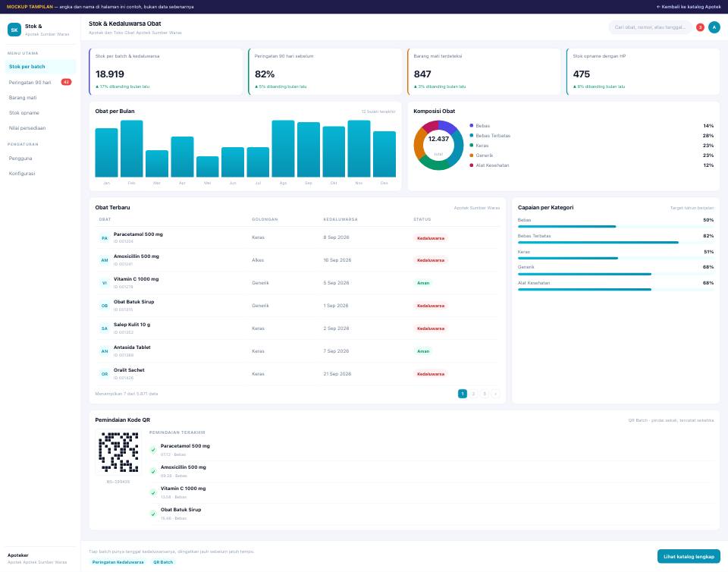728x572 pixels.
Task: Click the Lihat katalog lengkap button
Action: click(x=689, y=557)
